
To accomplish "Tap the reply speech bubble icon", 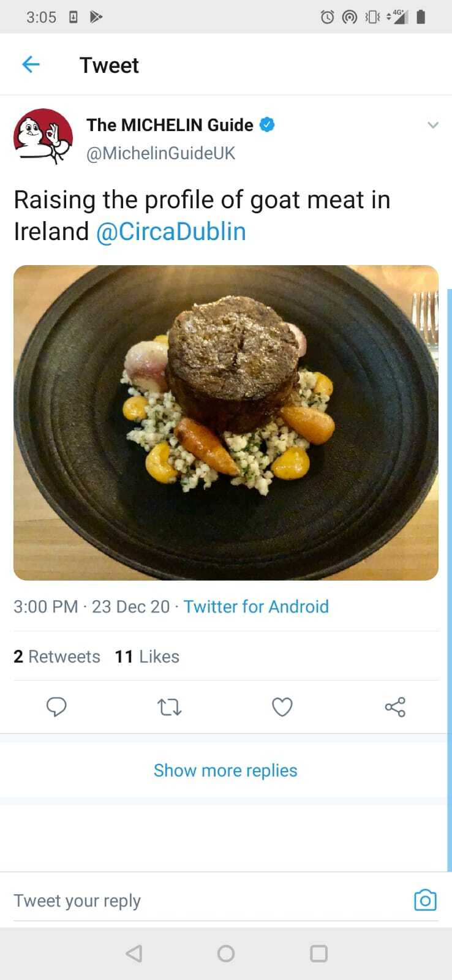I will [x=56, y=707].
